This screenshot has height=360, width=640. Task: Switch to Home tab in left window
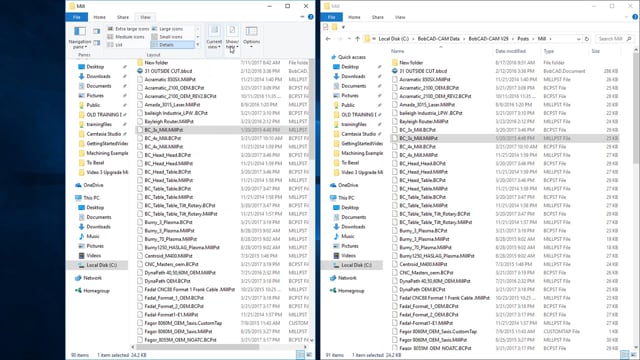tap(99, 17)
